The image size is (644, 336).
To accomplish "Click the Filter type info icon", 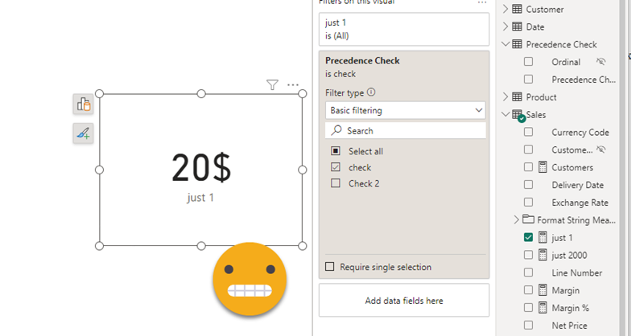I will tap(371, 92).
